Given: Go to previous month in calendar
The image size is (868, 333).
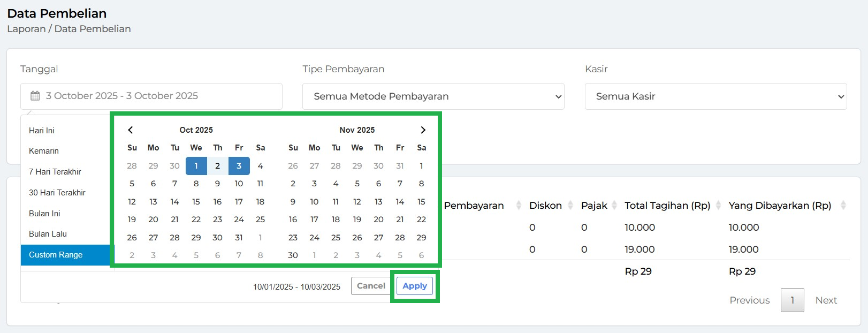Looking at the screenshot, I should pyautogui.click(x=131, y=130).
